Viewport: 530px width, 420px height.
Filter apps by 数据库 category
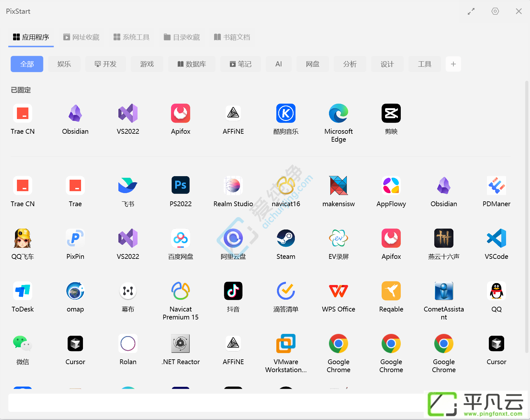coord(192,64)
